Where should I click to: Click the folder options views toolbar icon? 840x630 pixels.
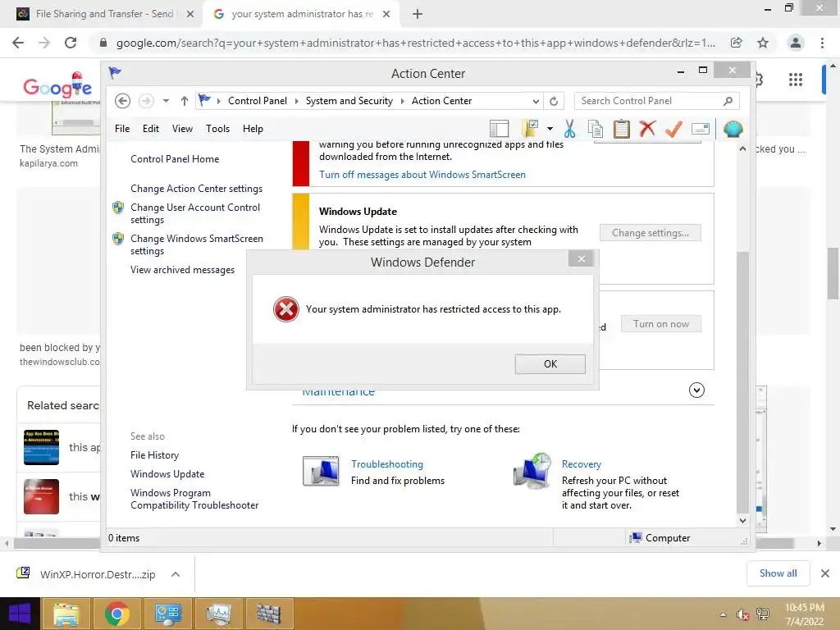[530, 129]
